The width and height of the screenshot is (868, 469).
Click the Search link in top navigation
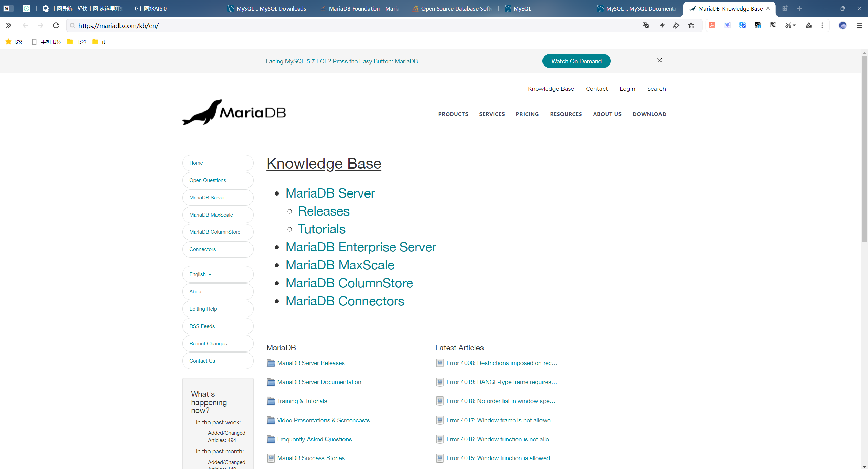tap(656, 89)
